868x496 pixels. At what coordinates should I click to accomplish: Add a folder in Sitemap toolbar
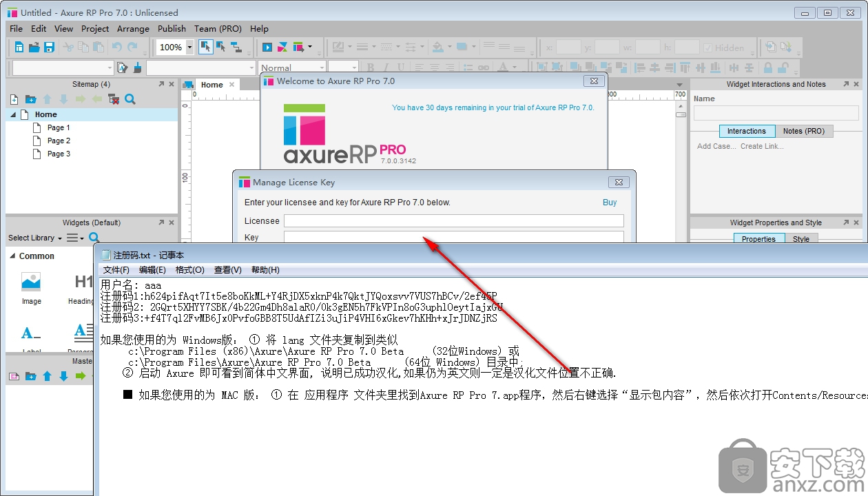pos(30,99)
